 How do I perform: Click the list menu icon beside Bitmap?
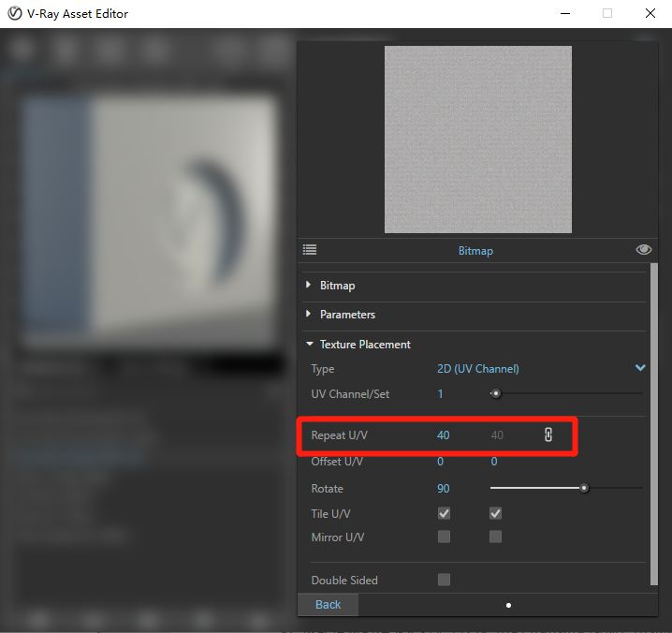pyautogui.click(x=310, y=250)
